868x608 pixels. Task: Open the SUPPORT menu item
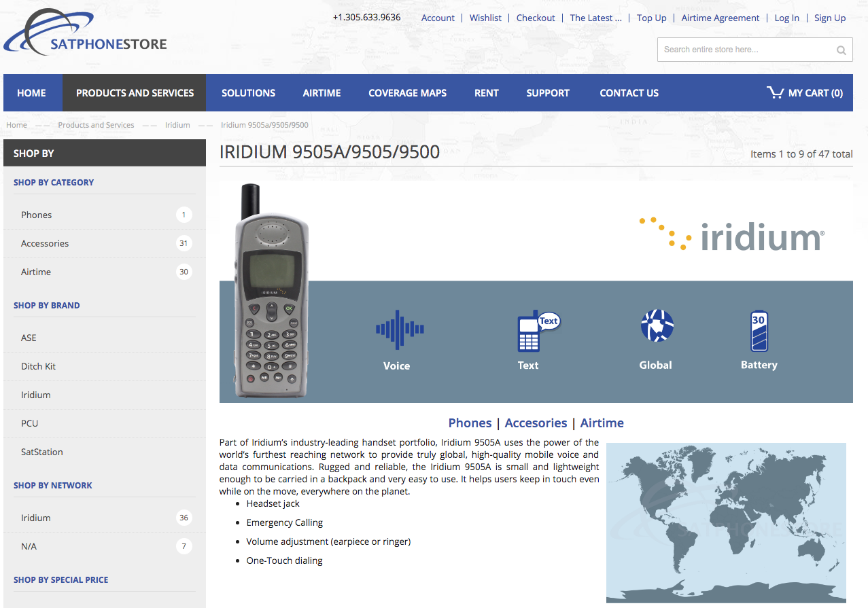click(x=548, y=93)
